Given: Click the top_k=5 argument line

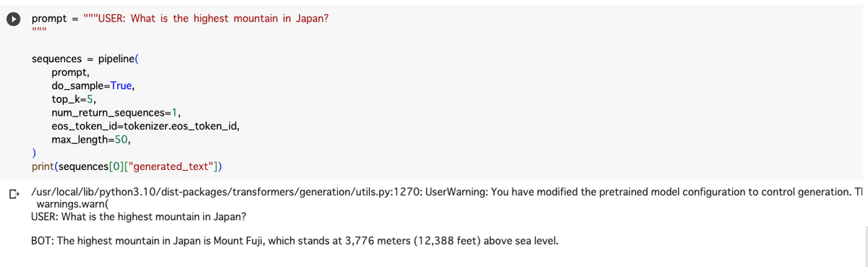Looking at the screenshot, I should (73, 99).
